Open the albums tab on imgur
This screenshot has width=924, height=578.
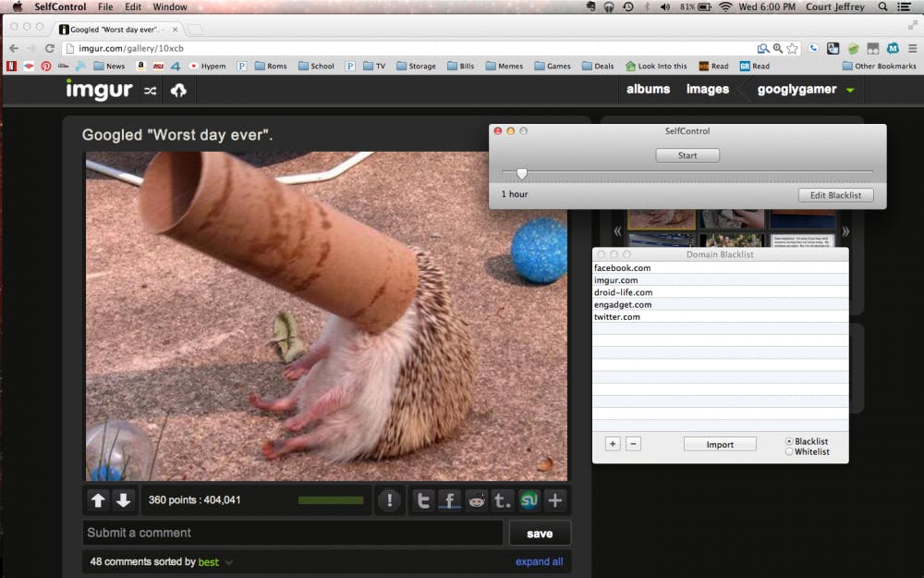[648, 89]
